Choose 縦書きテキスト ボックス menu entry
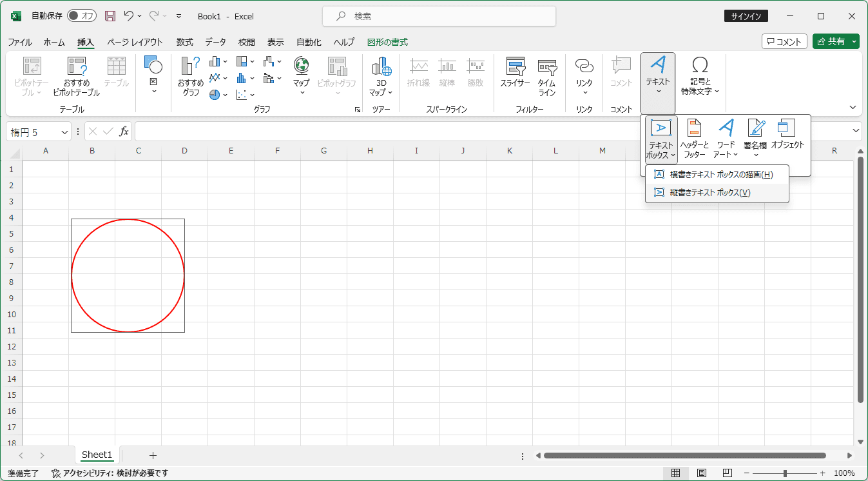The width and height of the screenshot is (868, 481). click(717, 193)
